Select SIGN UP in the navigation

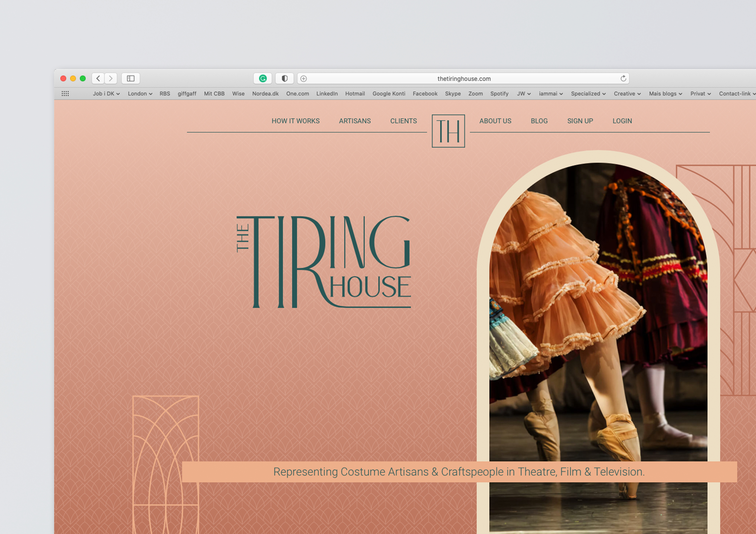click(580, 121)
